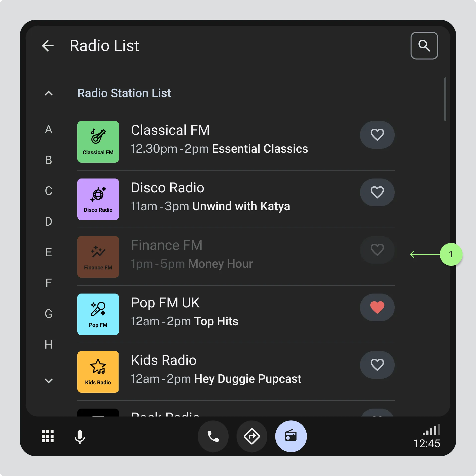Expand the alphabet index down chevron
Viewport: 476px width, 476px height.
(x=49, y=381)
